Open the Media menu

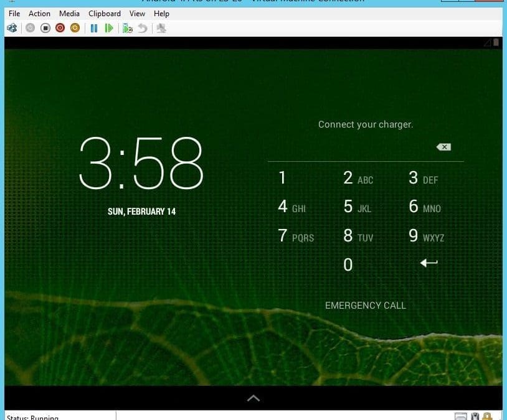(69, 14)
